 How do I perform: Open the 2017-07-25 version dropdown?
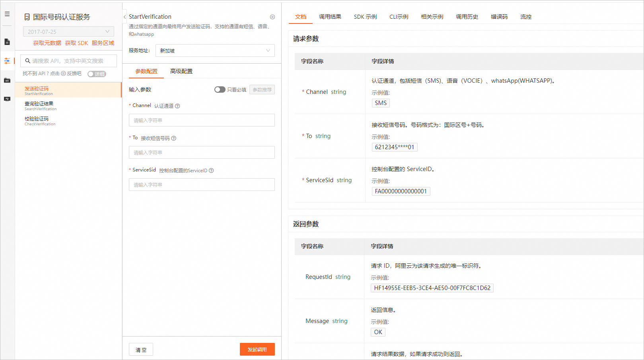[68, 31]
